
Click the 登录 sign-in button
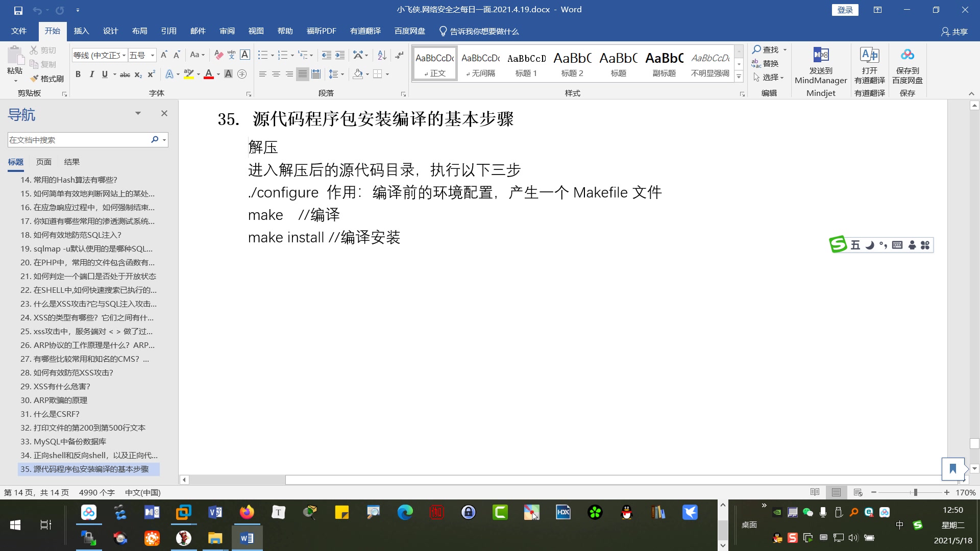[x=845, y=9]
